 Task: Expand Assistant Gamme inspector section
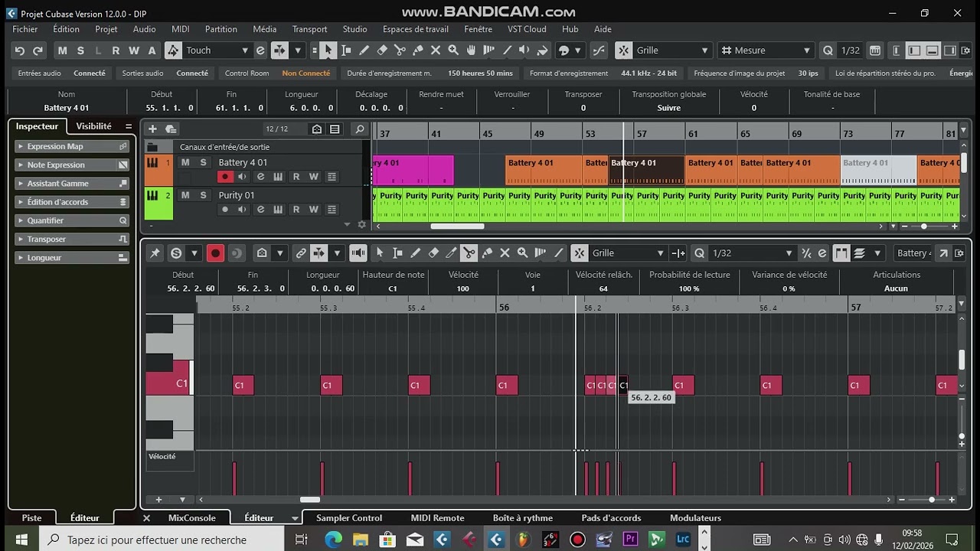pos(72,184)
